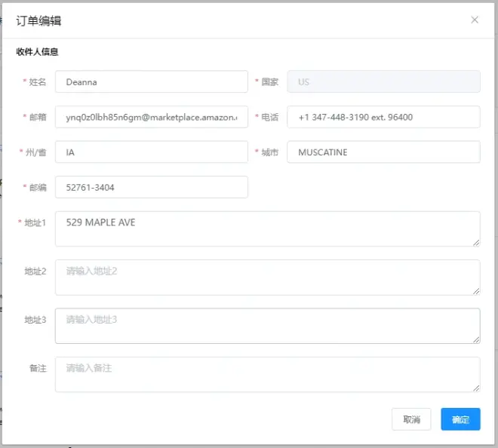Click the resize handle of 备注 textarea

(x=476, y=388)
